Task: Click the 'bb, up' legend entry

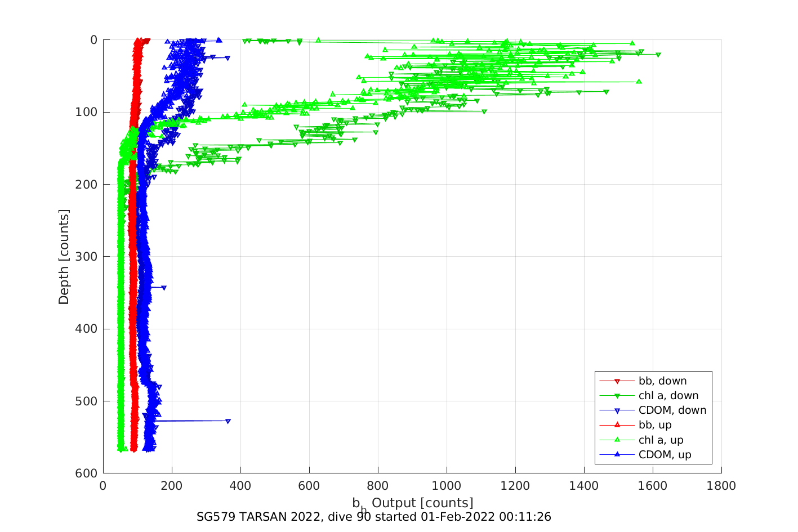Action: (635, 425)
